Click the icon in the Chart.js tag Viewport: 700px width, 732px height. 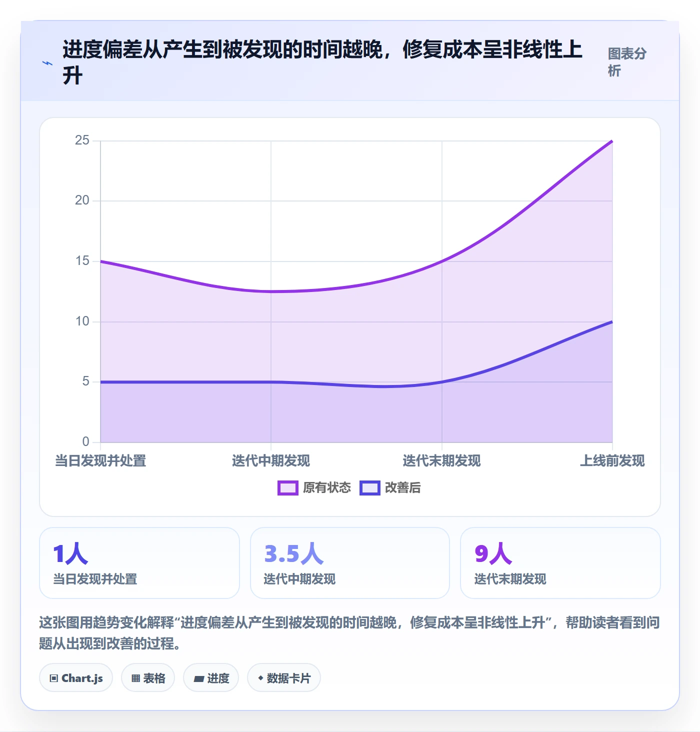tap(54, 678)
